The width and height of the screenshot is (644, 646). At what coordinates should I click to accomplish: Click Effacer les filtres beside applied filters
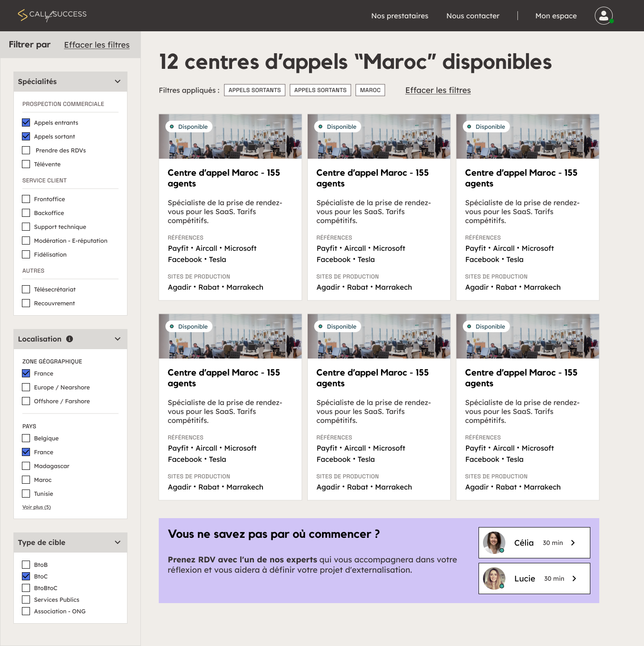pyautogui.click(x=438, y=90)
